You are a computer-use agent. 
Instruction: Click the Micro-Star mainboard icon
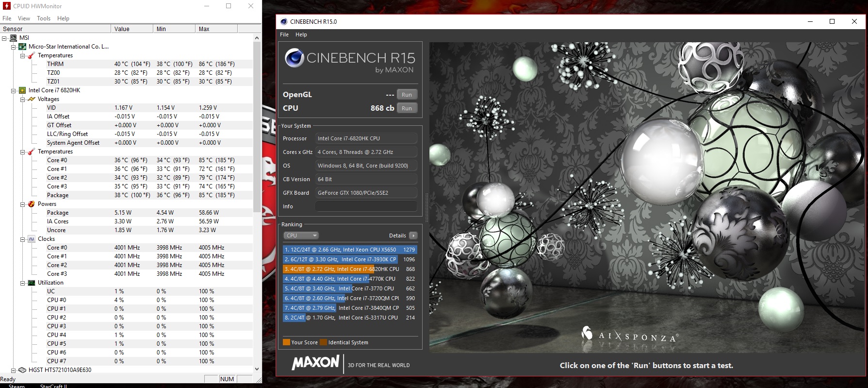(22, 47)
